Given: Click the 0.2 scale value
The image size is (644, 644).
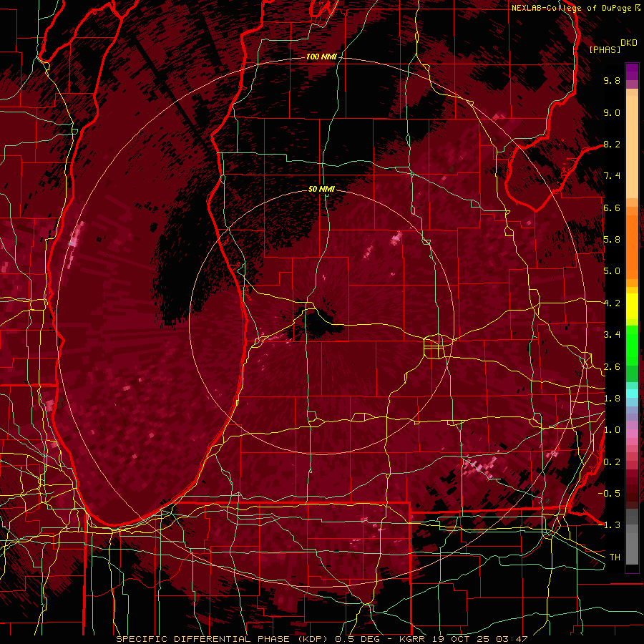Looking at the screenshot, I should click(612, 462).
